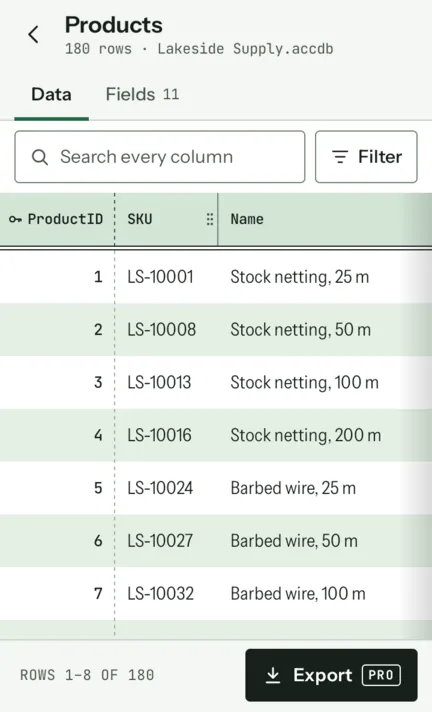Click the 180 rows Lakeside Supply.accdb subtitle

click(199, 49)
